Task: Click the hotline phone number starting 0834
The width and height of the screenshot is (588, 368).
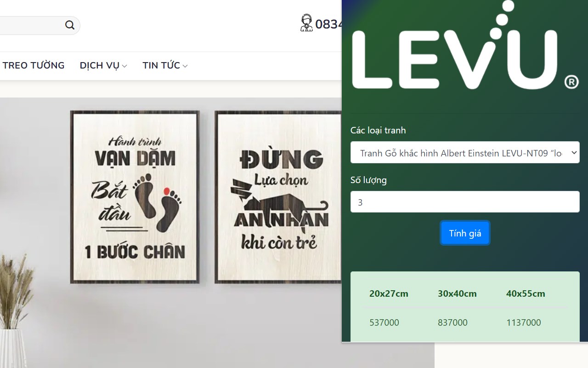Action: pyautogui.click(x=328, y=24)
